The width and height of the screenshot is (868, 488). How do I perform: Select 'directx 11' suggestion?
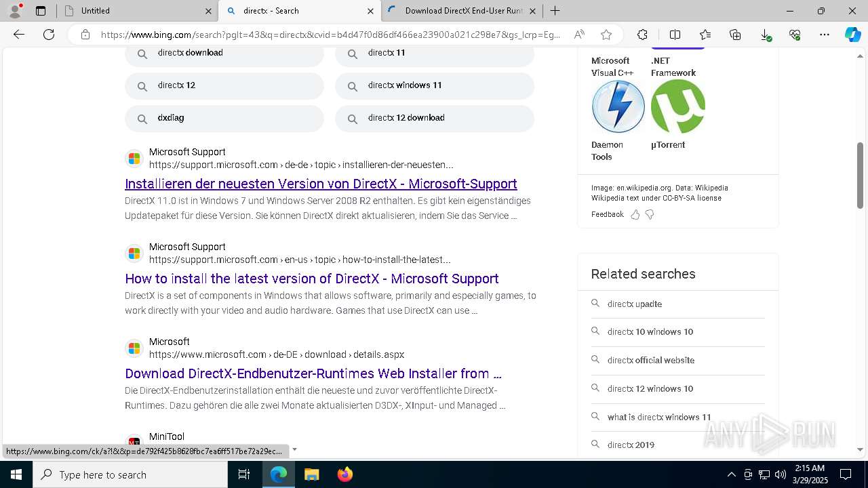pyautogui.click(x=435, y=53)
